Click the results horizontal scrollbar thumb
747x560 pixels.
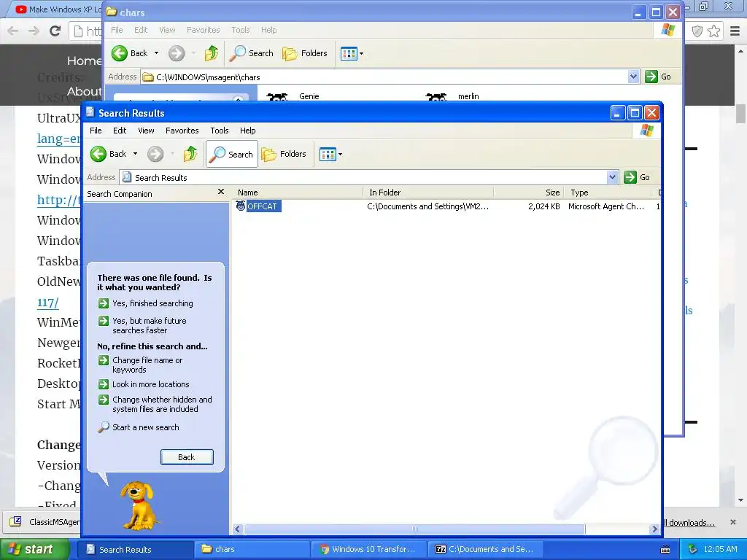coord(414,529)
